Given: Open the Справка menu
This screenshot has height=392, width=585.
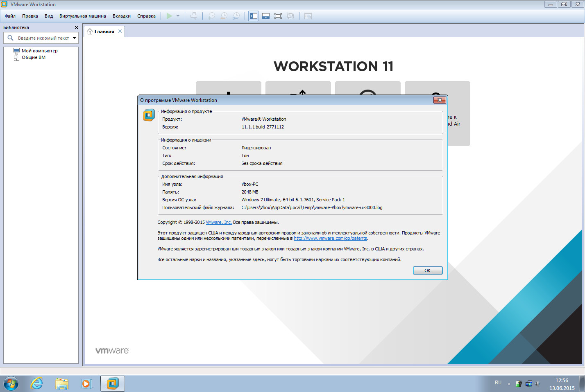Looking at the screenshot, I should tap(146, 16).
